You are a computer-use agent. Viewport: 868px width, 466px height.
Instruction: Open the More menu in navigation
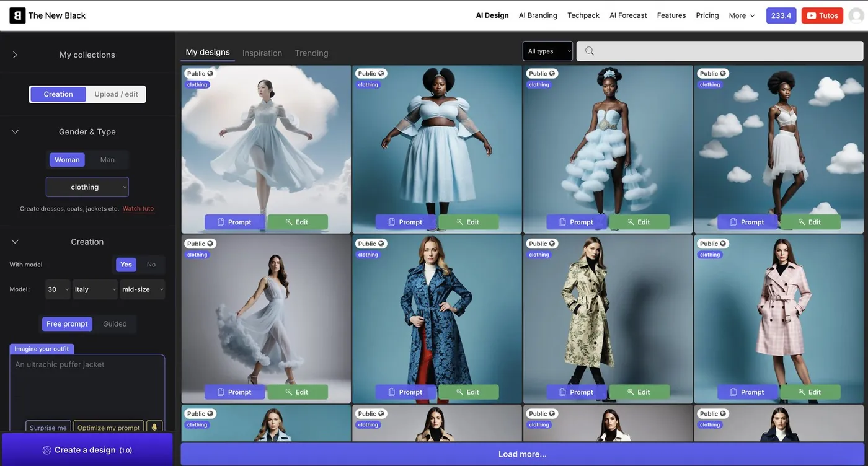pos(742,15)
